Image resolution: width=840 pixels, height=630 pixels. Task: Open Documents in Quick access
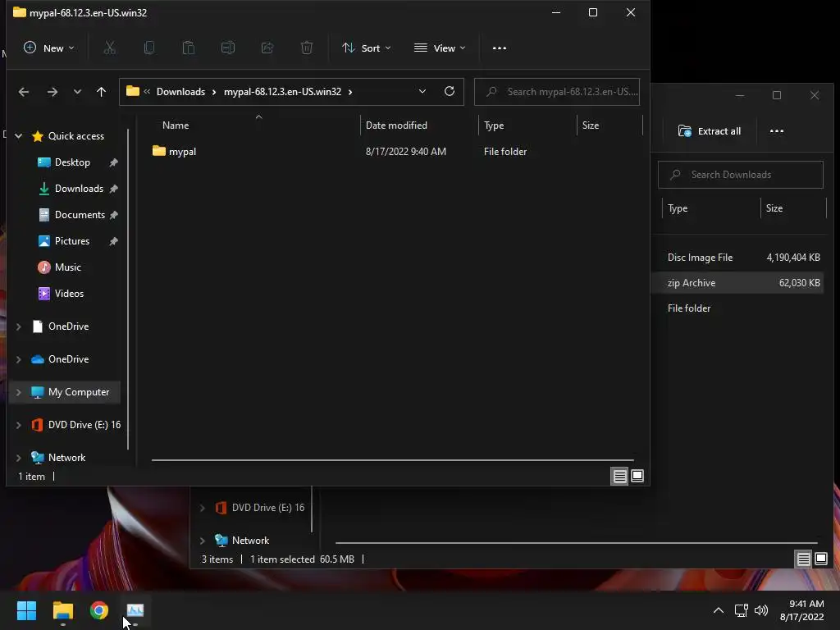pos(80,215)
